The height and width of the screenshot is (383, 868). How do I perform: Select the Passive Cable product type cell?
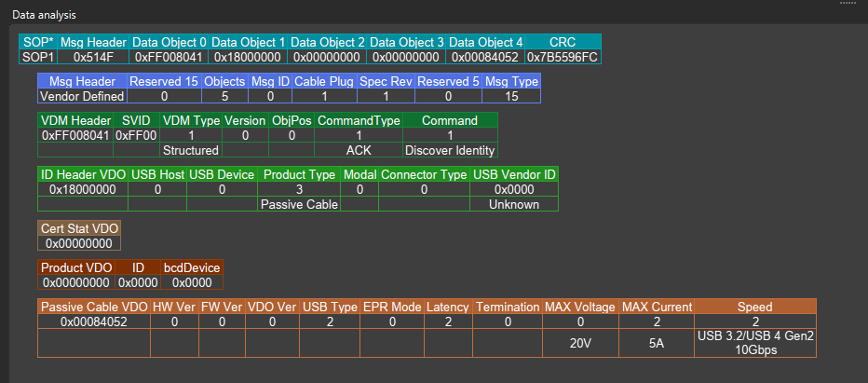tap(298, 204)
